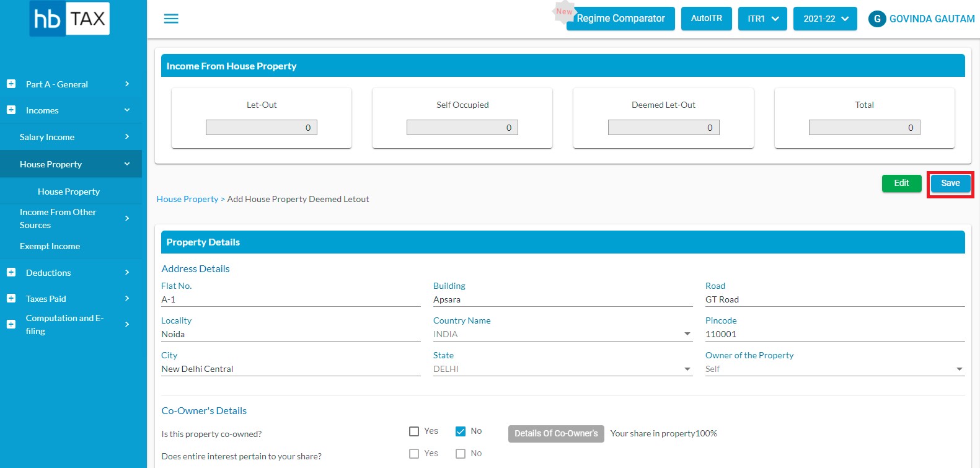Check No for entire interest pertains
The width and height of the screenshot is (980, 468).
[461, 454]
